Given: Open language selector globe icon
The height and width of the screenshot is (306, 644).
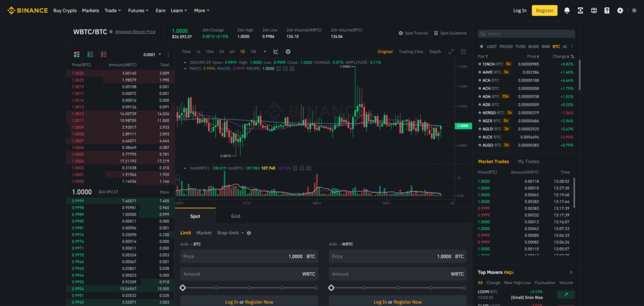Looking at the screenshot, I should click(x=593, y=11).
